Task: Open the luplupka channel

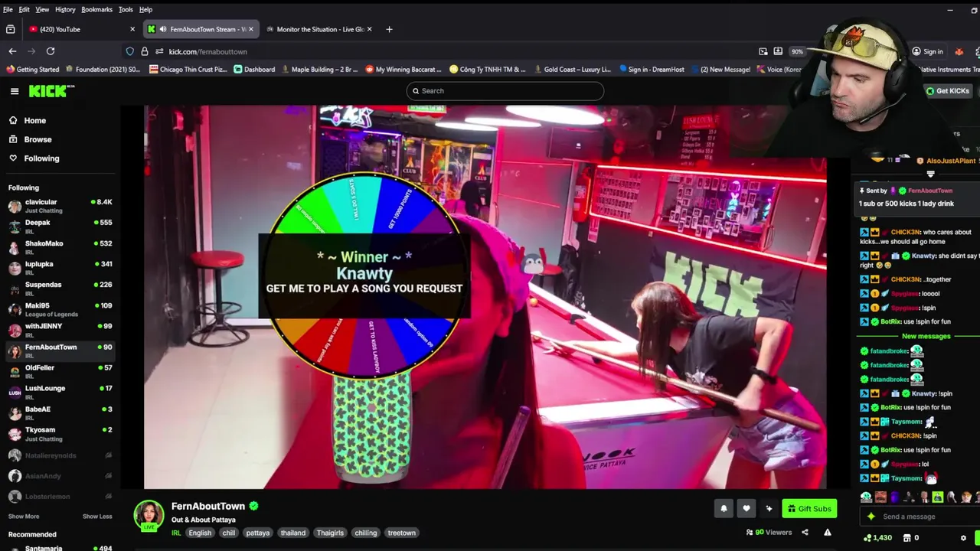Action: pos(60,268)
